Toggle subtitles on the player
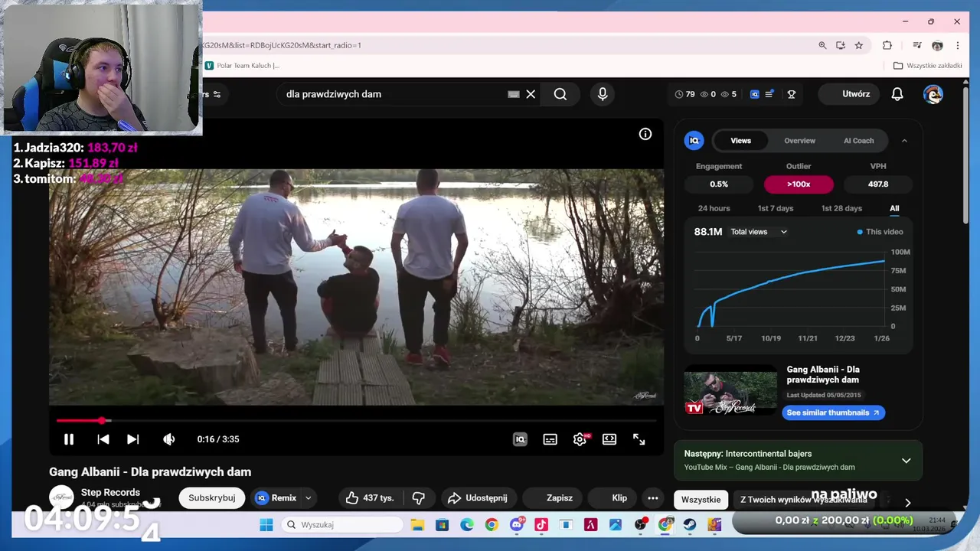The height and width of the screenshot is (551, 980). pyautogui.click(x=550, y=439)
